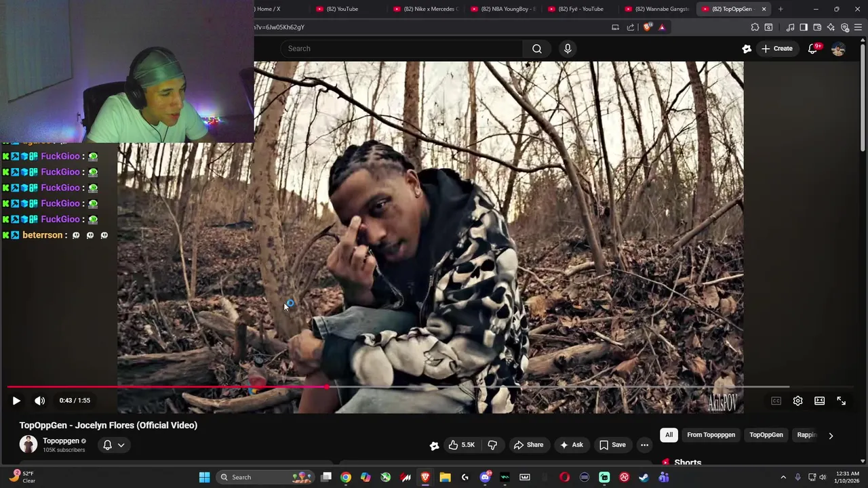Open the clock showing 12:31 AM
The image size is (868, 488).
[848, 477]
